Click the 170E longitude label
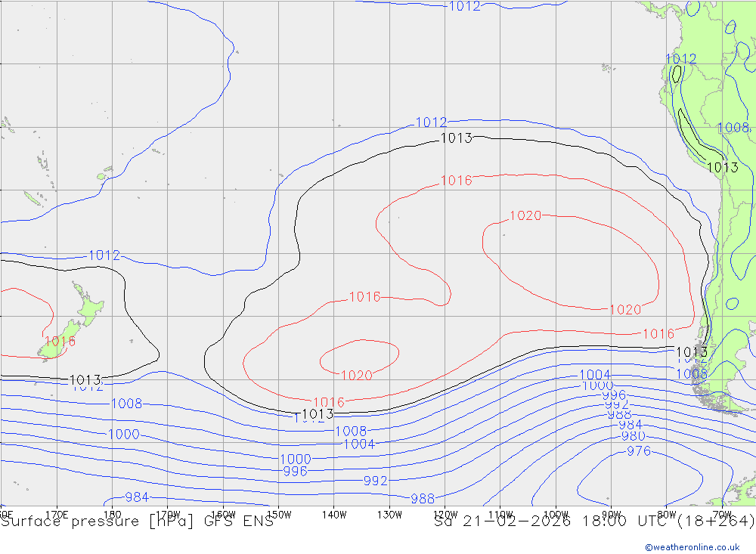This screenshot has width=756, height=554. click(x=57, y=515)
